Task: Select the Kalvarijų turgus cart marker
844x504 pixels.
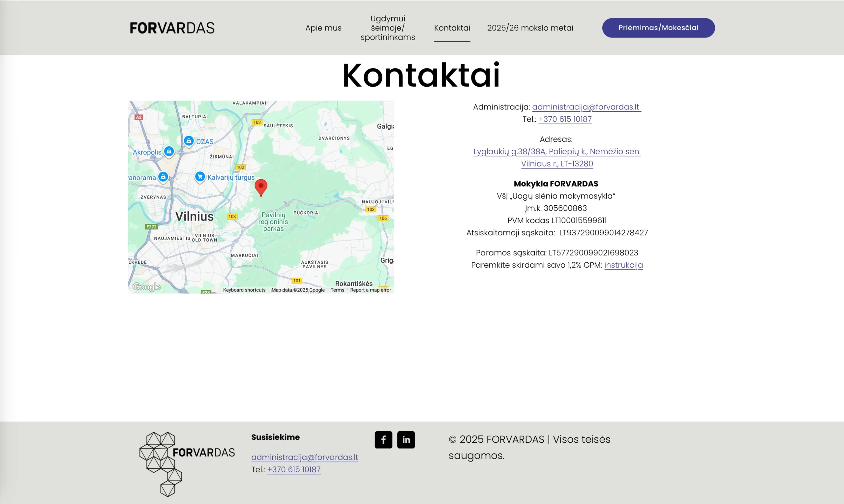Action: coord(200,177)
